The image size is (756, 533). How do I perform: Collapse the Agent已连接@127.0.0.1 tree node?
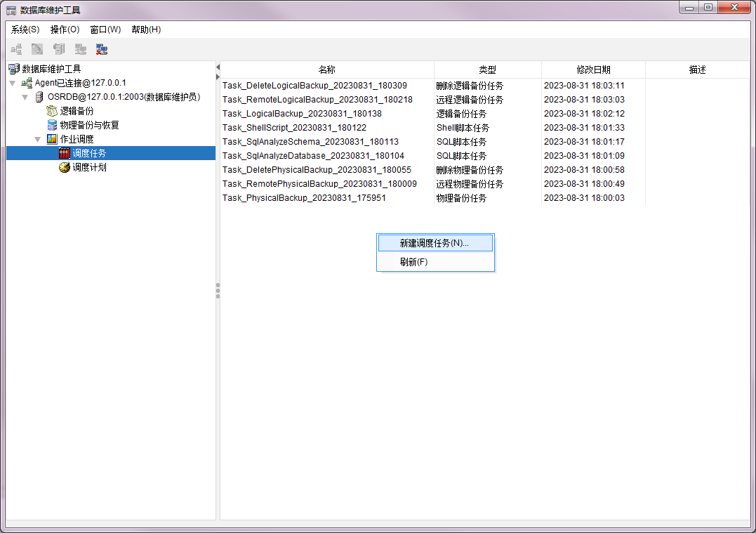point(12,83)
